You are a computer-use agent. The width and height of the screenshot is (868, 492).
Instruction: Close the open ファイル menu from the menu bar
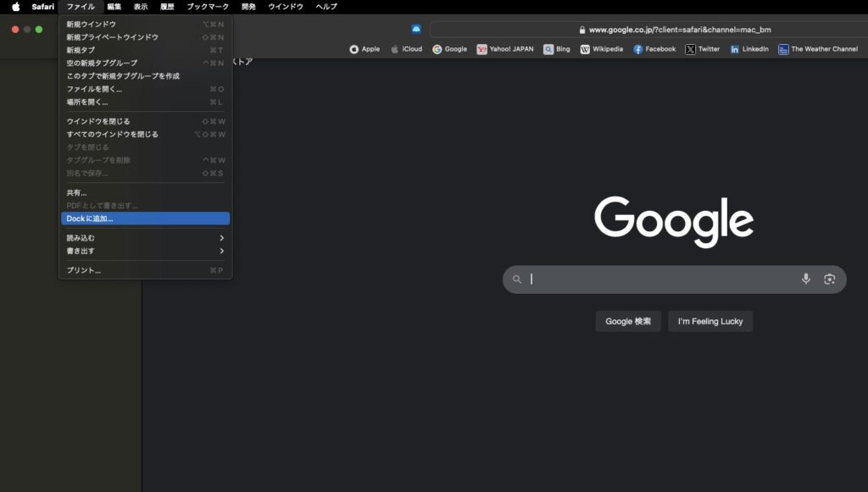[x=81, y=7]
